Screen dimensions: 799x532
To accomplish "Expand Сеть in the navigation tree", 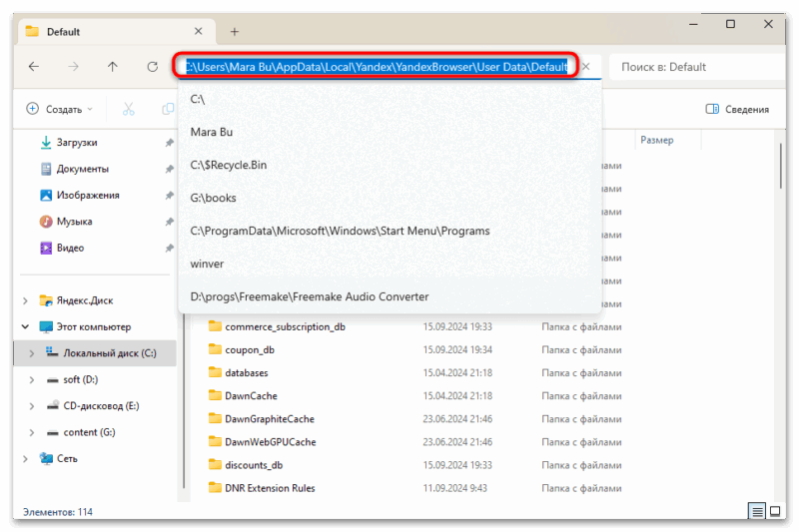I will (26, 459).
